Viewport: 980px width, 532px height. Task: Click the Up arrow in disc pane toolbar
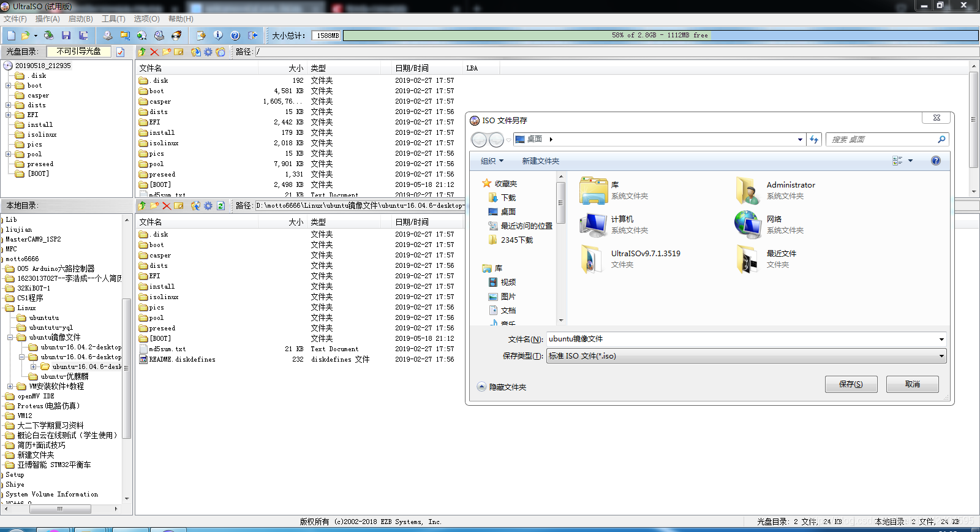click(142, 52)
